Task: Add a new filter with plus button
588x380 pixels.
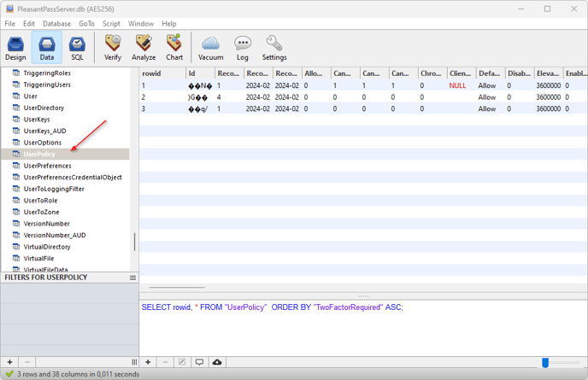Action: (x=10, y=362)
